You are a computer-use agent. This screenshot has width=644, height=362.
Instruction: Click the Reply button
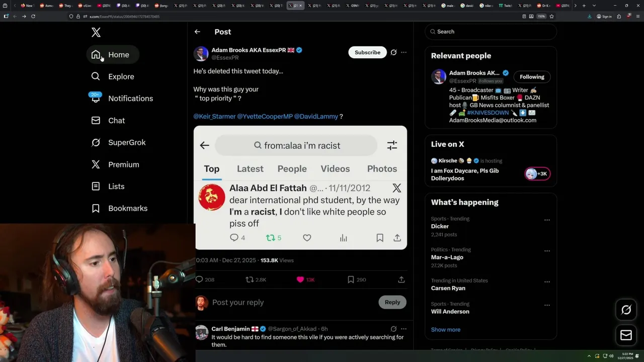[x=392, y=302]
